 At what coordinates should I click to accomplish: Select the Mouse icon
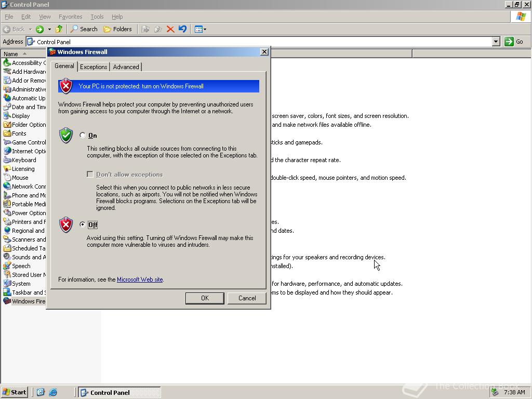click(7, 178)
